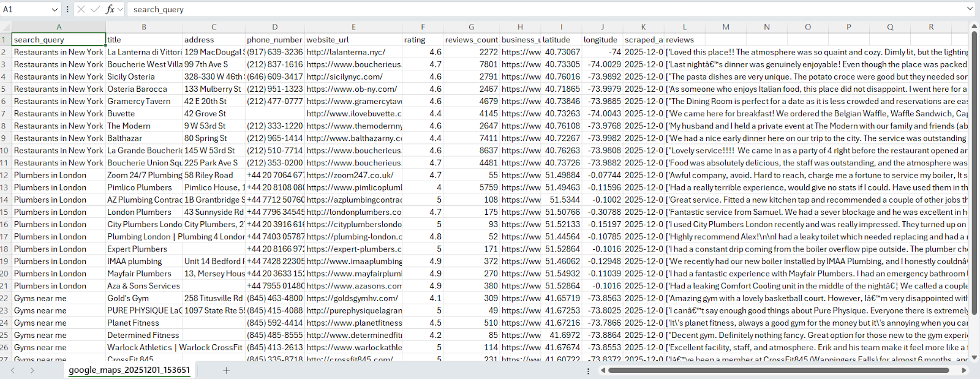The width and height of the screenshot is (980, 379).
Task: Select reviews count cell '8637'
Action: point(472,151)
